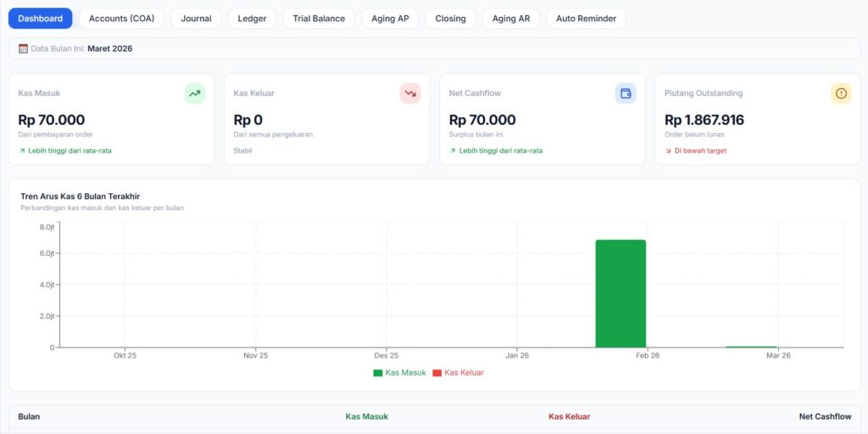Click the red down arrow by Di bawah target
This screenshot has width=868, height=434.
coord(668,151)
